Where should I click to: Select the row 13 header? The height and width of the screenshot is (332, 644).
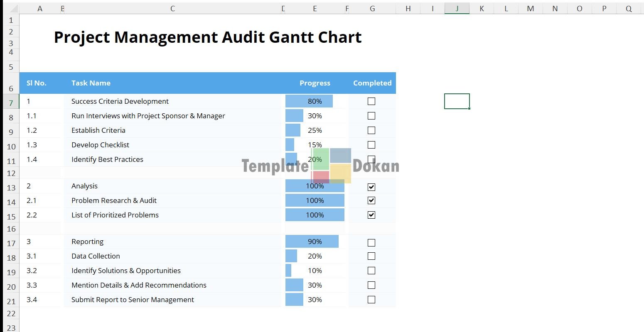11,188
